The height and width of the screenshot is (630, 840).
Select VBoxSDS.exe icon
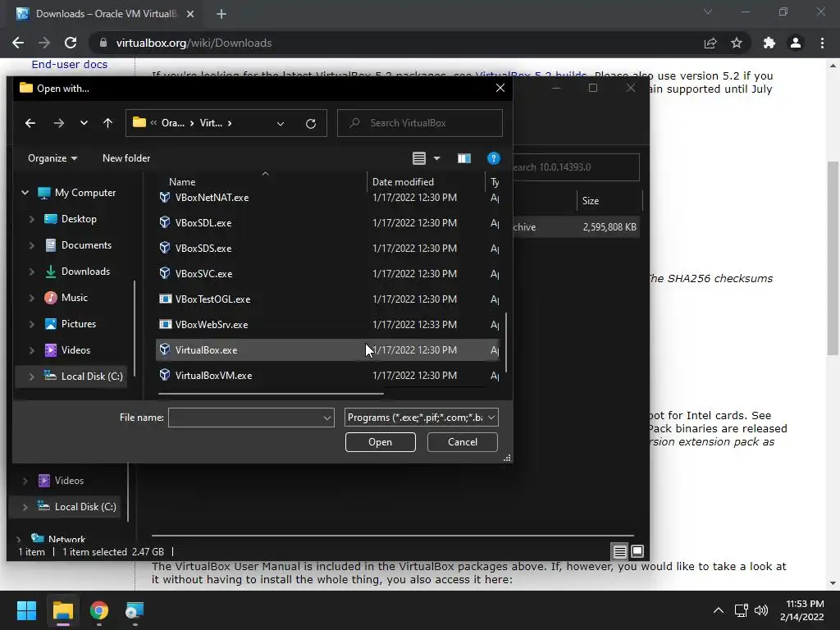(165, 248)
